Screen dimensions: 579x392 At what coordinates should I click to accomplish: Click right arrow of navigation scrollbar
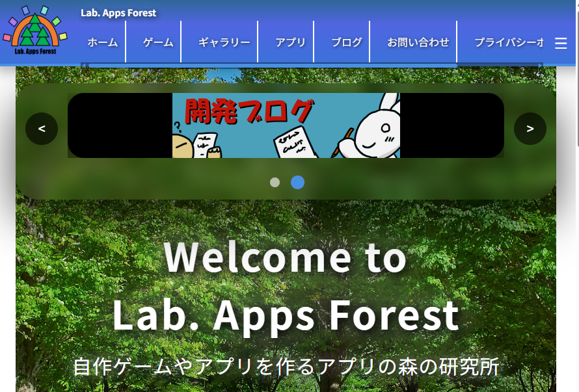click(x=540, y=66)
